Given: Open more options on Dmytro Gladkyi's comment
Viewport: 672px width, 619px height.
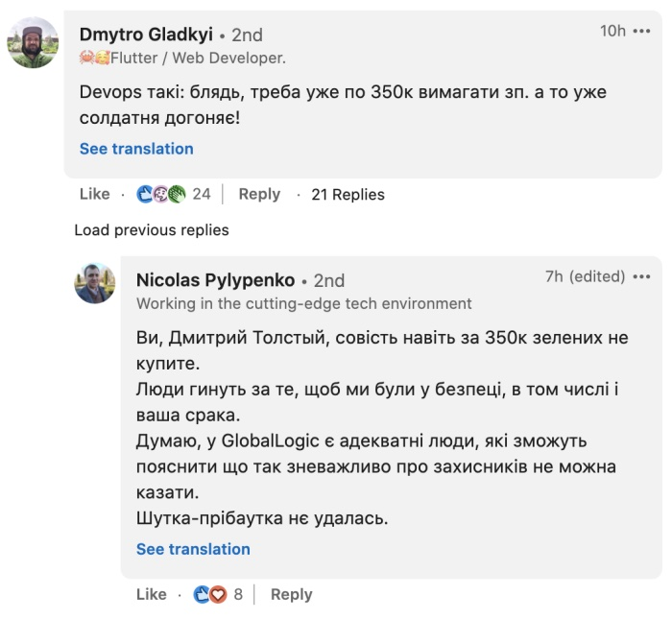Looking at the screenshot, I should click(x=643, y=31).
